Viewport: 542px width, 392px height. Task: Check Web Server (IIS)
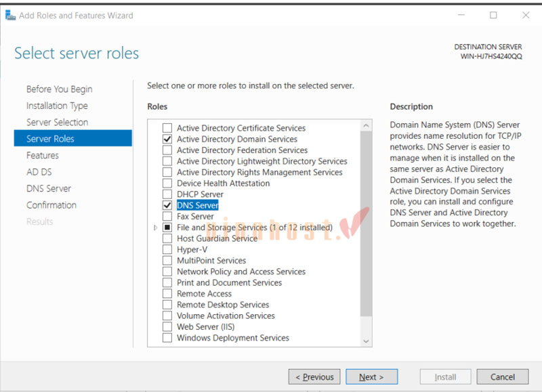pos(167,326)
